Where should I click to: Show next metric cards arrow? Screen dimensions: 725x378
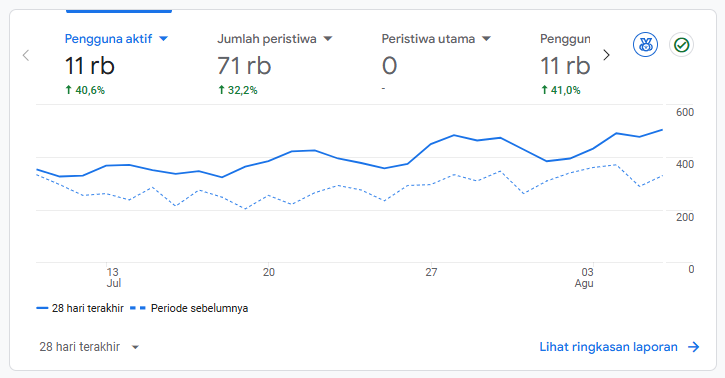pos(607,55)
